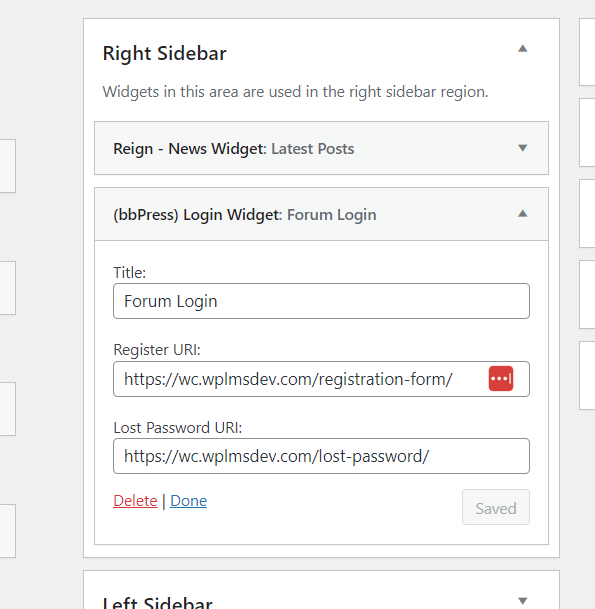
Task: Open the red password manager icon
Action: 501,378
